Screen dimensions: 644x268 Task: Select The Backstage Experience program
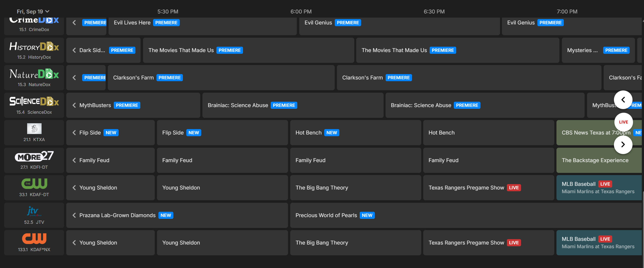point(595,160)
